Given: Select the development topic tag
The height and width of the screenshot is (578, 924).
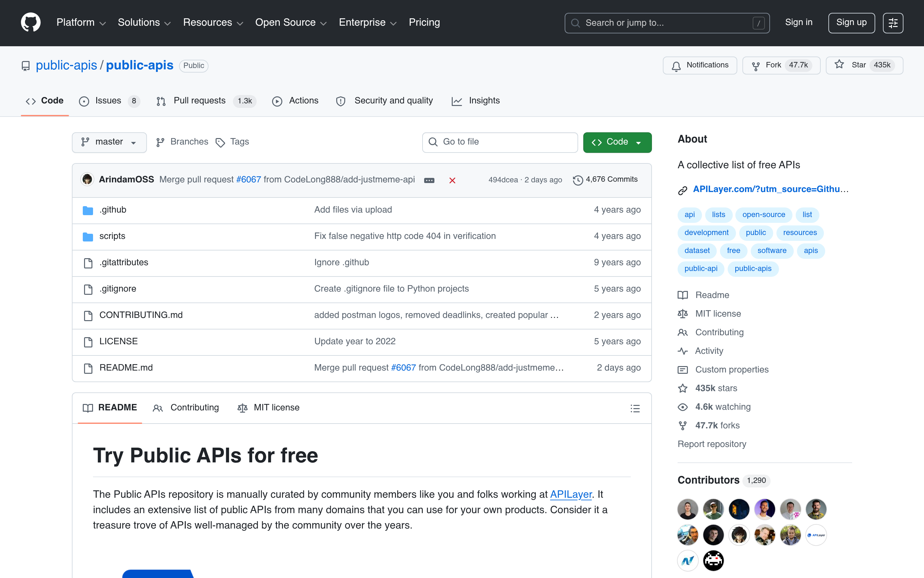Looking at the screenshot, I should tap(706, 233).
